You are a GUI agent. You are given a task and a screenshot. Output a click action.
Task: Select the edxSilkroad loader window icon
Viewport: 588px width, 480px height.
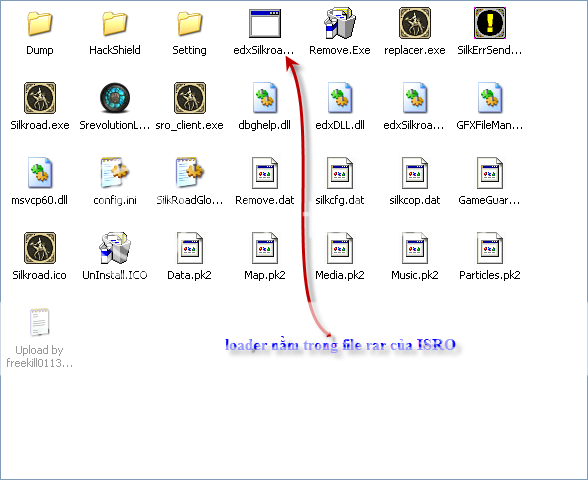pyautogui.click(x=265, y=23)
